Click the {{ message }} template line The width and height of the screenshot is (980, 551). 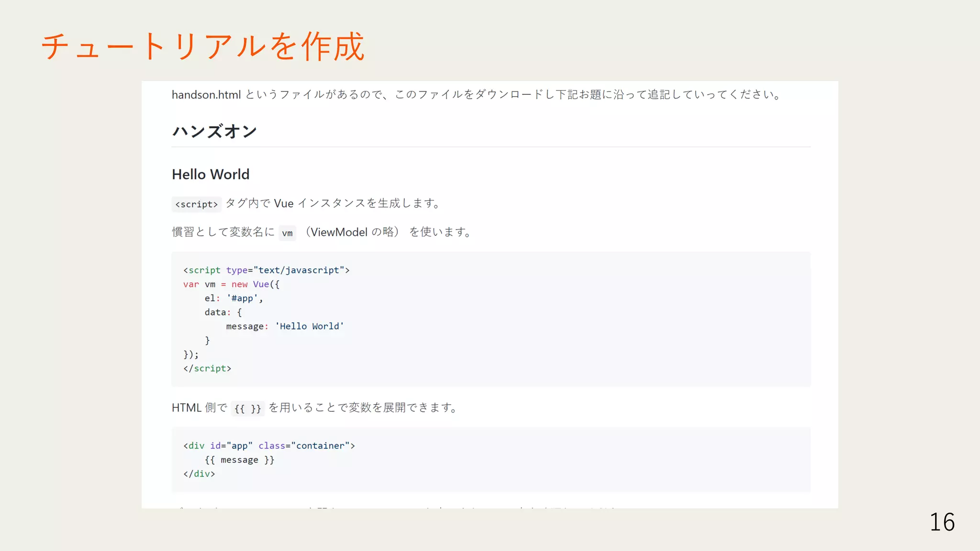[239, 460]
